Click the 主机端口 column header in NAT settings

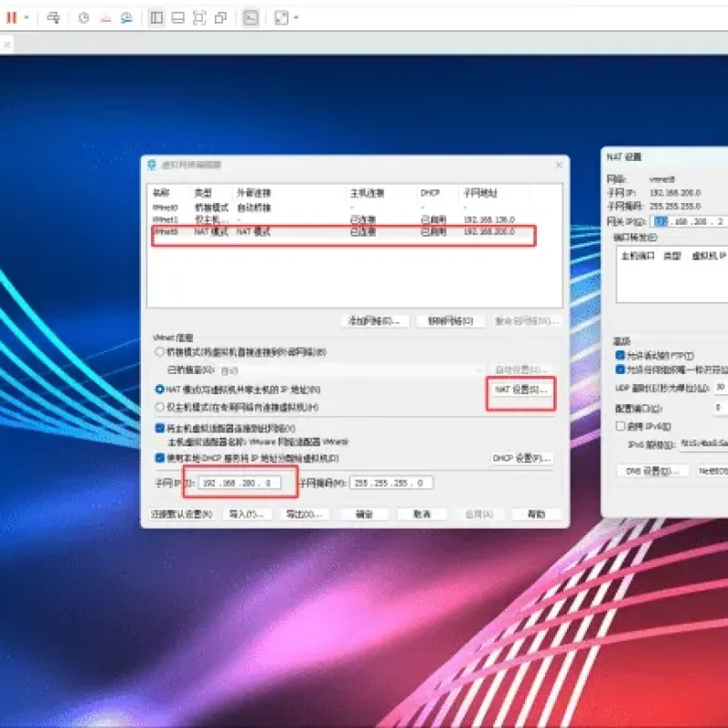tap(638, 256)
